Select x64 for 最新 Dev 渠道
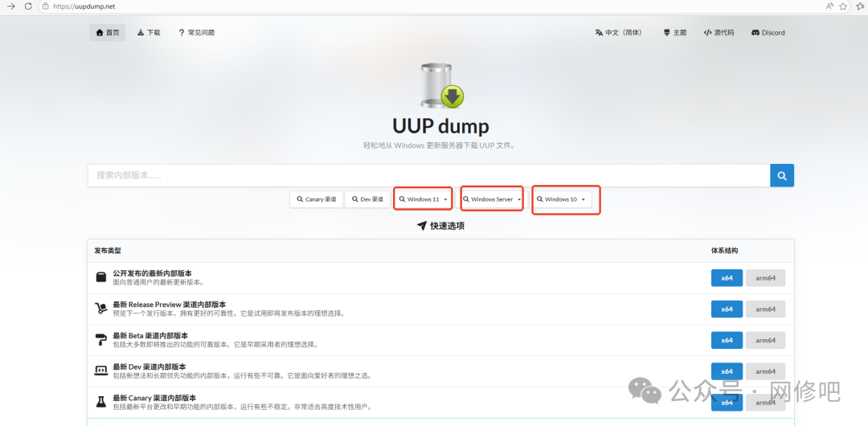The image size is (868, 426). point(727,371)
